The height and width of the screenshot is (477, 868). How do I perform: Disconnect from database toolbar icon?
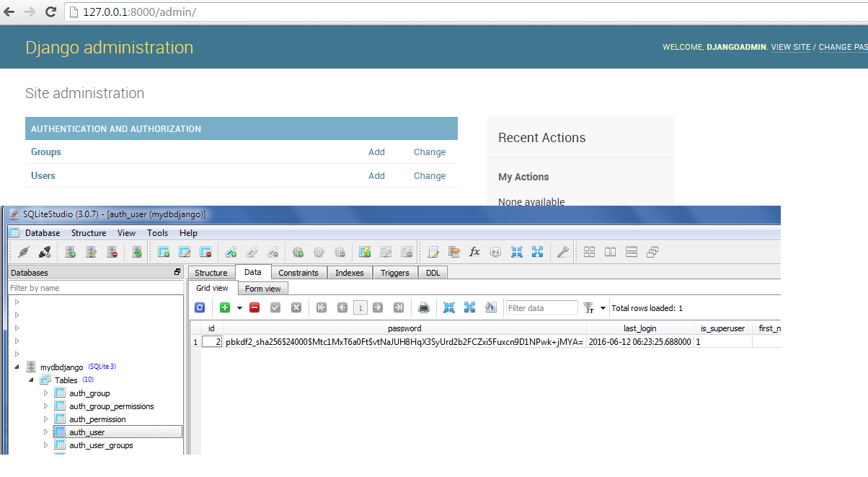(44, 252)
